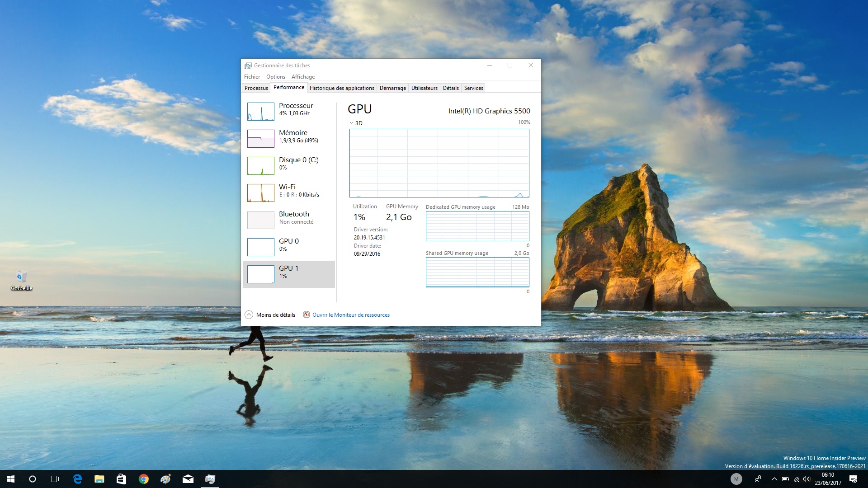Switch to the Processus tab
Screen dimensions: 868x488
(256, 88)
